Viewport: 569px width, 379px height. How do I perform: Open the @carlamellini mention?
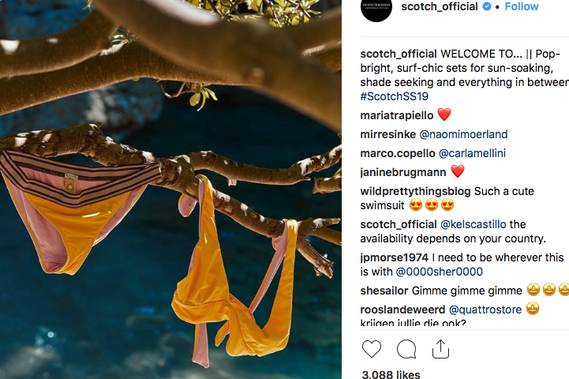(472, 153)
